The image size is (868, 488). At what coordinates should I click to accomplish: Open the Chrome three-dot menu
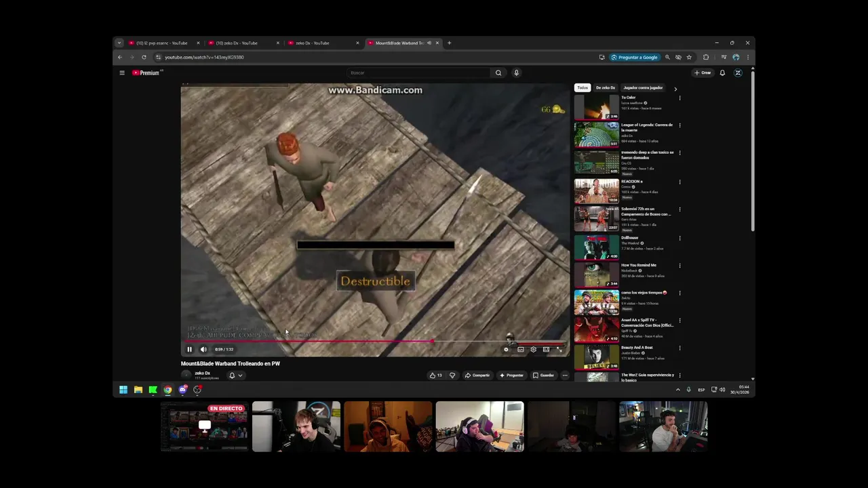[748, 57]
